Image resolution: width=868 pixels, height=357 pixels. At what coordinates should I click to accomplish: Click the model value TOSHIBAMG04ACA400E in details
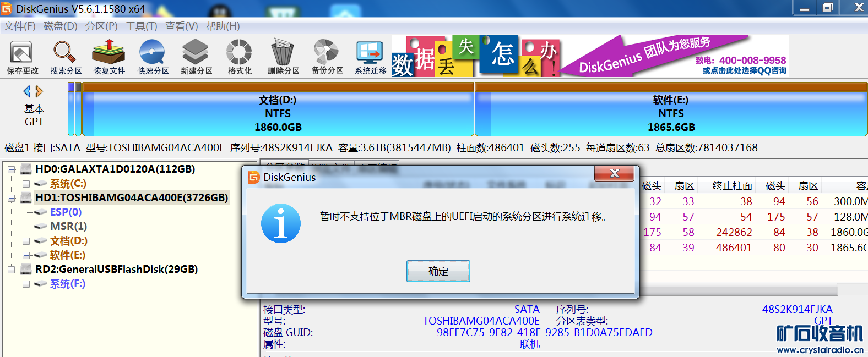click(x=481, y=321)
